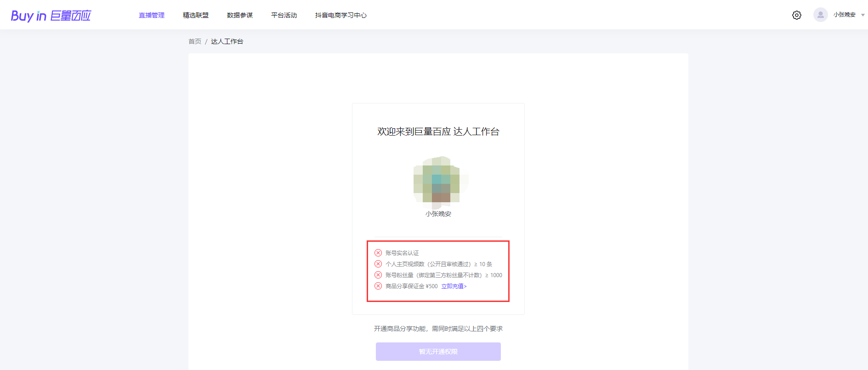Click the red X beside 账号粉丝量
The height and width of the screenshot is (370, 868).
(378, 275)
